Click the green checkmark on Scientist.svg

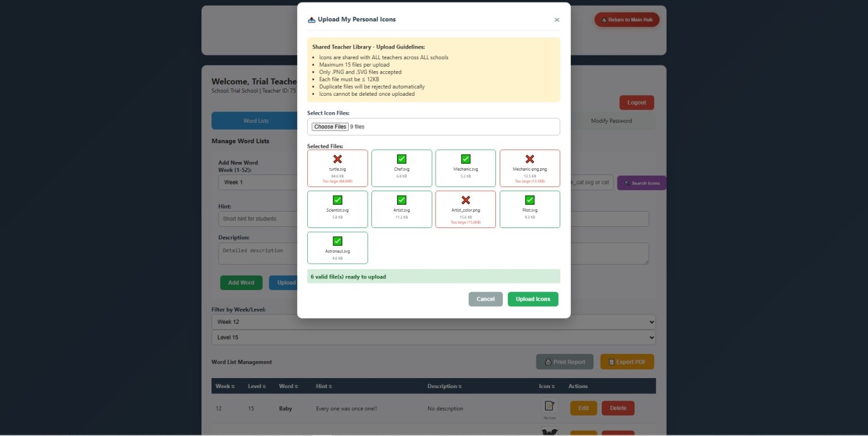(x=337, y=200)
